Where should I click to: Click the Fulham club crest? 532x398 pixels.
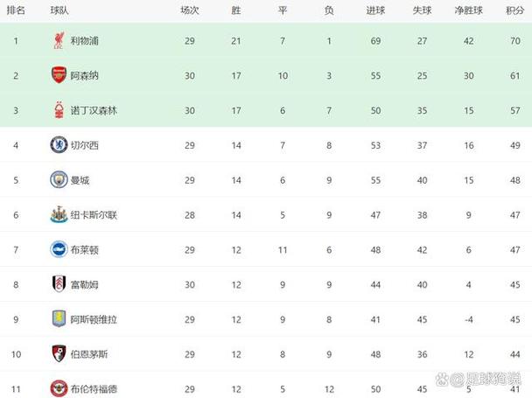coord(59,284)
